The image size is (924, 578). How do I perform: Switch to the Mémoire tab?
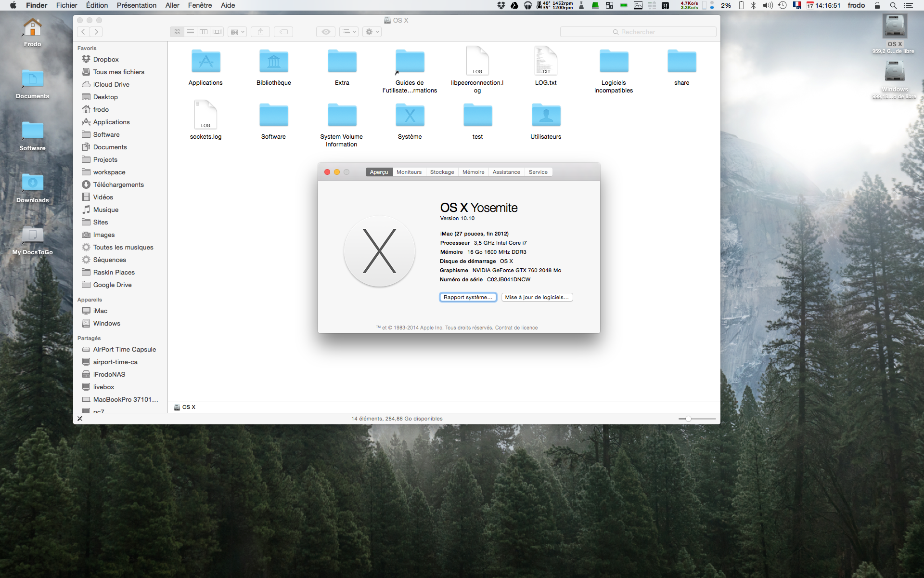click(474, 172)
